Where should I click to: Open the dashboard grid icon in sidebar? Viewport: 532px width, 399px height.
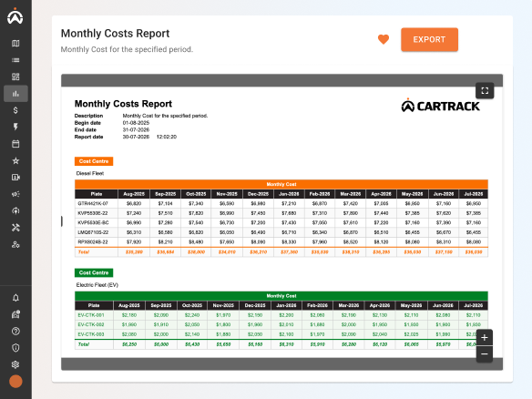[15, 77]
